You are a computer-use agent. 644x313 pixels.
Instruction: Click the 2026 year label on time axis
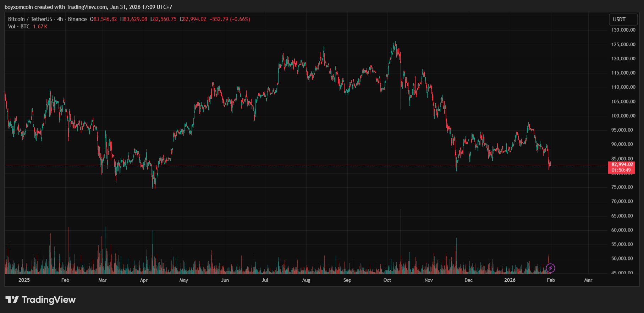click(510, 280)
